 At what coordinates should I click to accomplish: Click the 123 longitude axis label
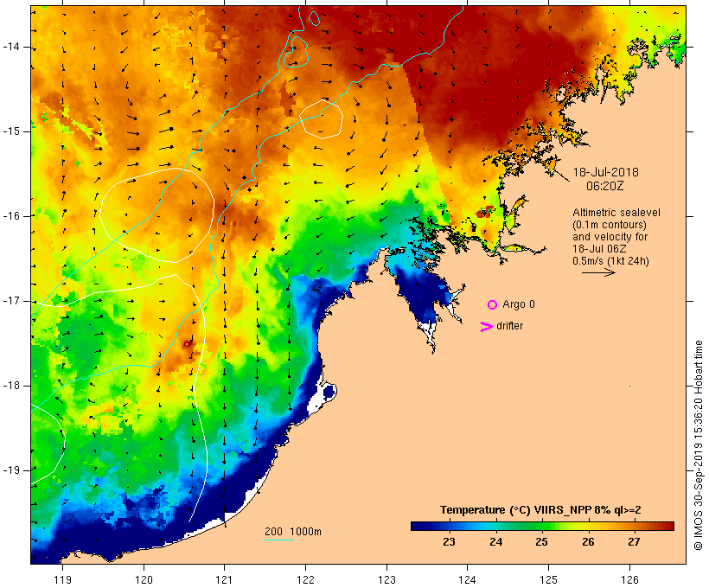tap(386, 579)
